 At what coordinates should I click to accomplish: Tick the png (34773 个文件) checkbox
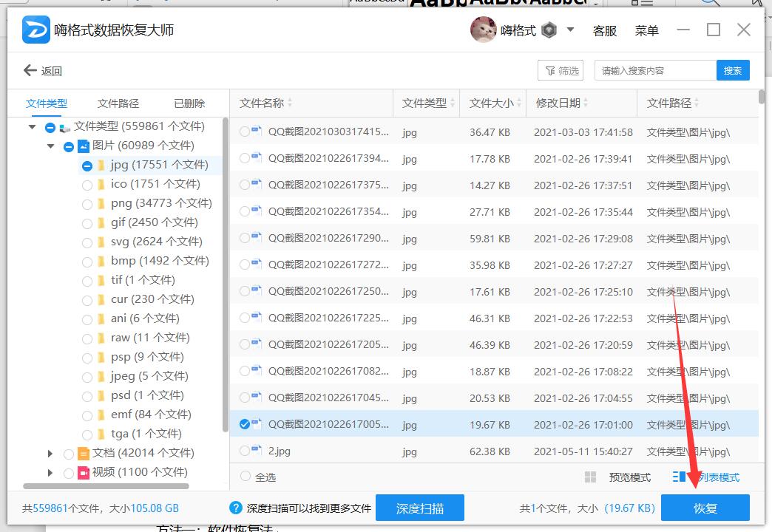tap(87, 204)
